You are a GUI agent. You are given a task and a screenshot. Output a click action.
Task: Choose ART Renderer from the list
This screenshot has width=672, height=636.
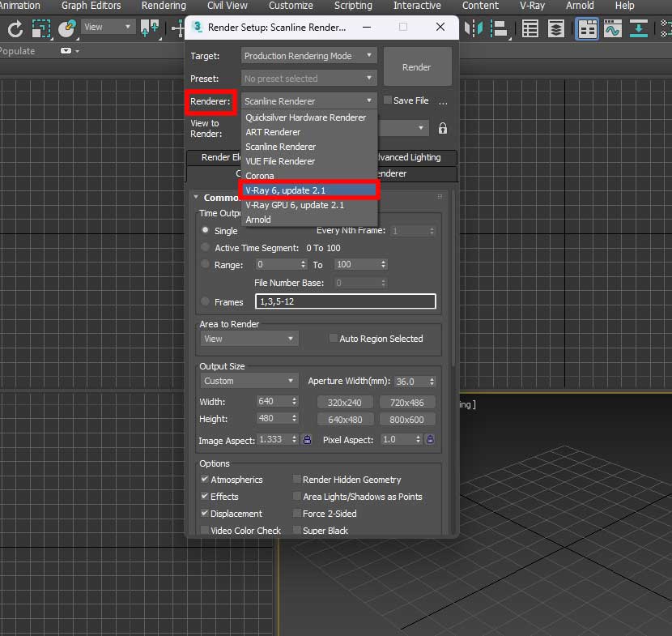pyautogui.click(x=309, y=132)
